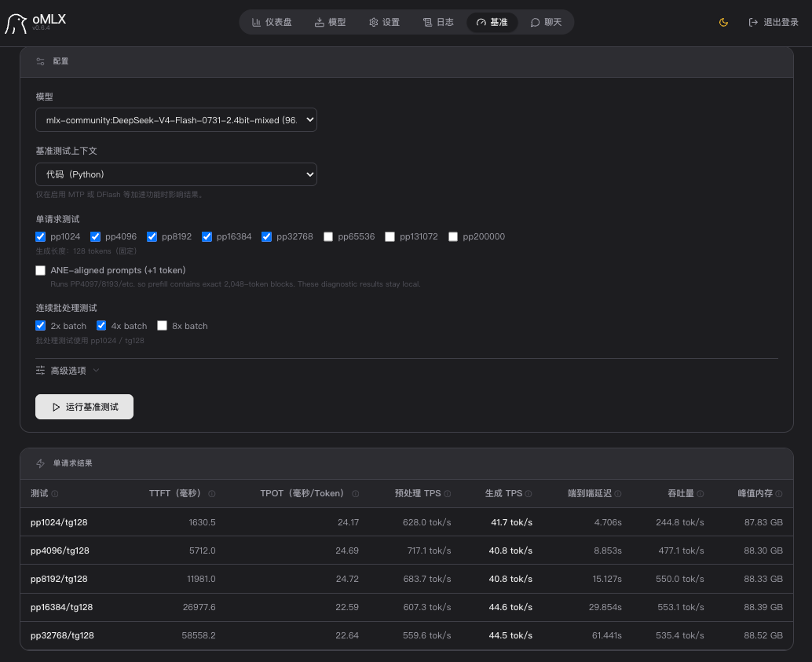Click the 553.1 tok/s throughput value
This screenshot has height=662, width=812.
(x=681, y=607)
